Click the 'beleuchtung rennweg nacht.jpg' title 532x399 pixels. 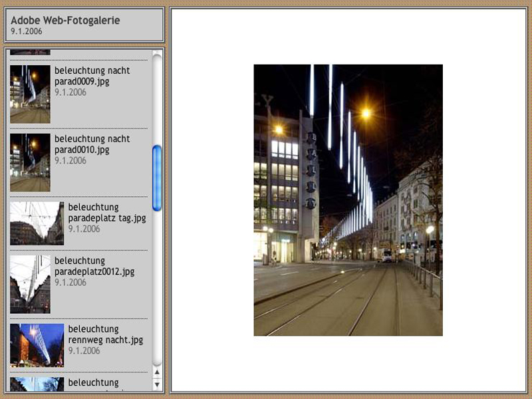pos(106,334)
